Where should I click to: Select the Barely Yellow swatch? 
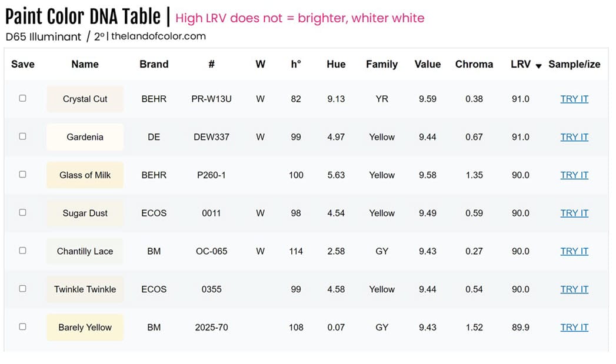(85, 327)
